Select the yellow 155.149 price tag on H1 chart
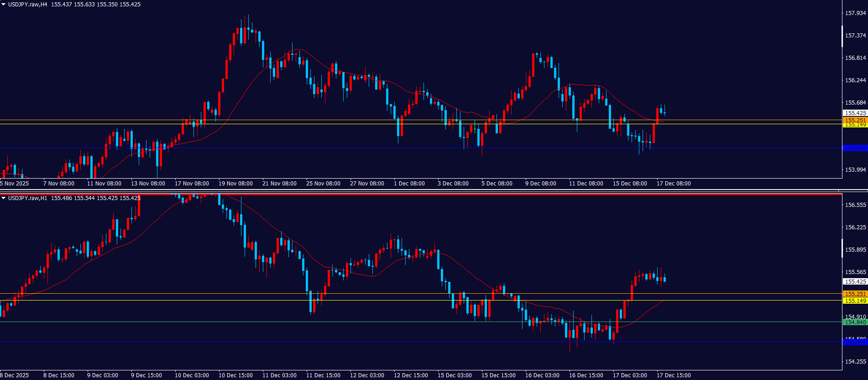This screenshot has width=868, height=380. coord(855,301)
